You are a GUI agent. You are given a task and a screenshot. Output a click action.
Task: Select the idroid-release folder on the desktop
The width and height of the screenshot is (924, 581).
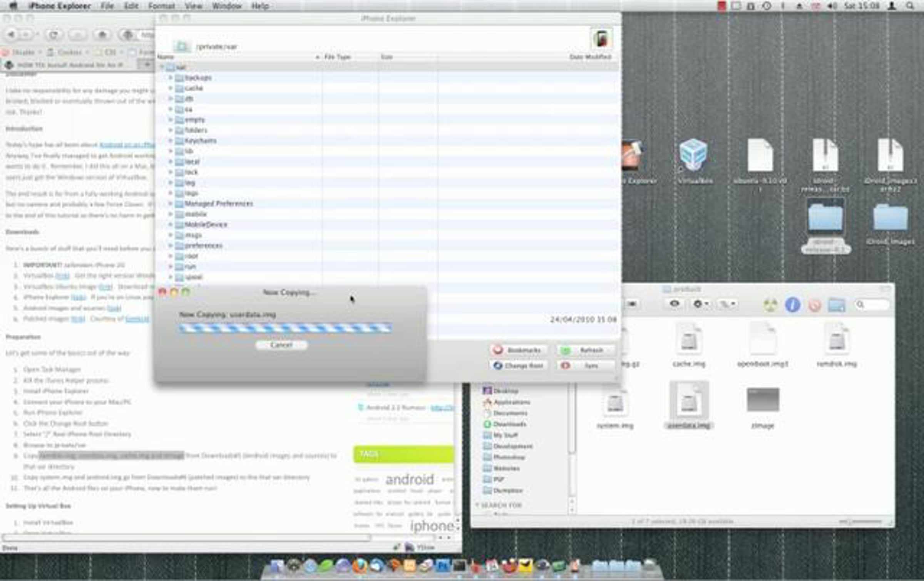pyautogui.click(x=825, y=226)
